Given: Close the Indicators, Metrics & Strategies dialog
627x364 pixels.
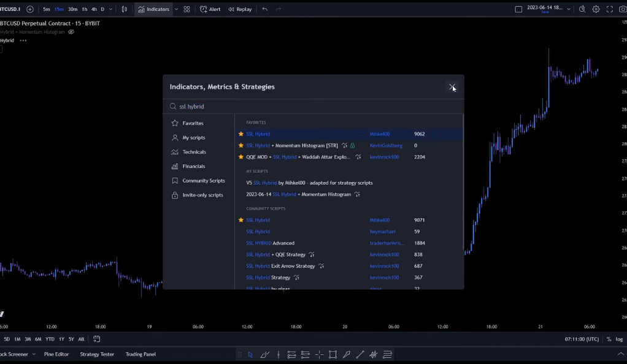Looking at the screenshot, I should [452, 86].
